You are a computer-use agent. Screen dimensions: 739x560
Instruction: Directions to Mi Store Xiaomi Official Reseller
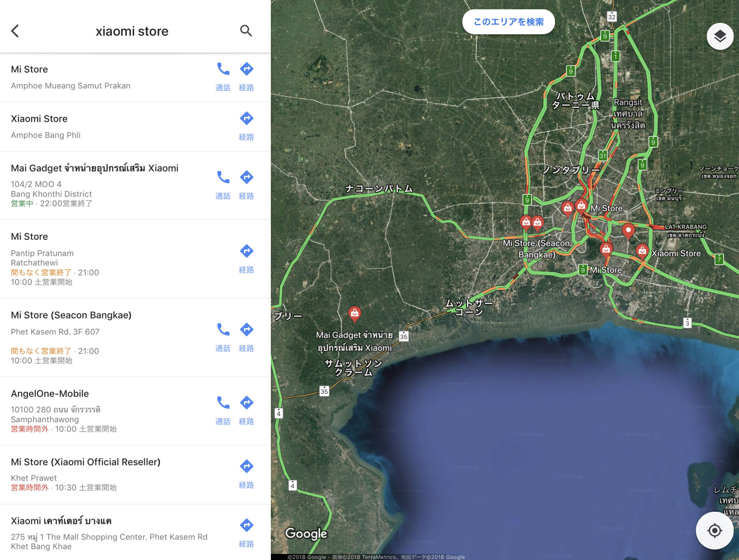pos(246,466)
